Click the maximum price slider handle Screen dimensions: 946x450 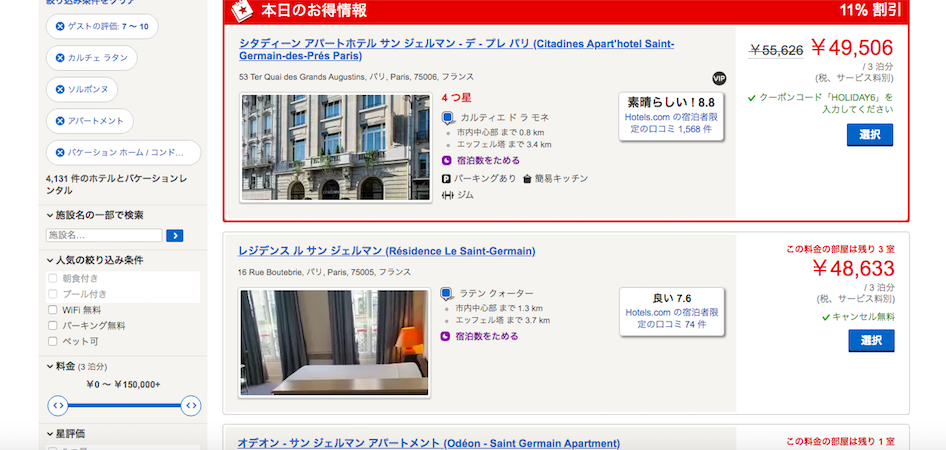(191, 405)
